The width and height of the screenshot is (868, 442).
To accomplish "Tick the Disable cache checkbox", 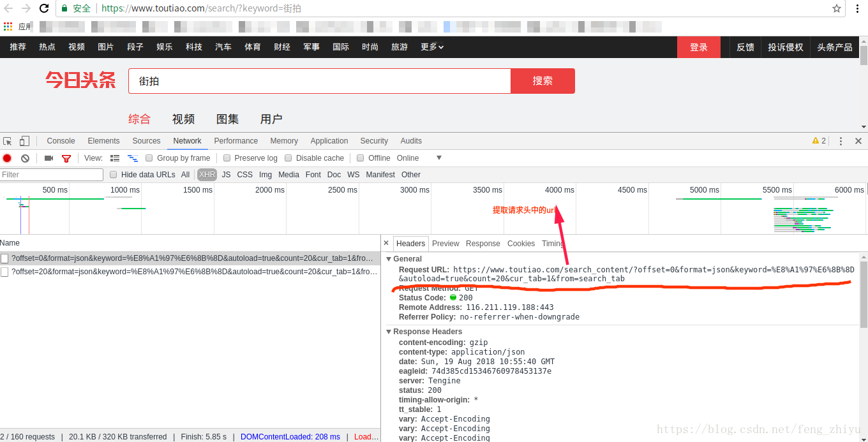I will [288, 158].
